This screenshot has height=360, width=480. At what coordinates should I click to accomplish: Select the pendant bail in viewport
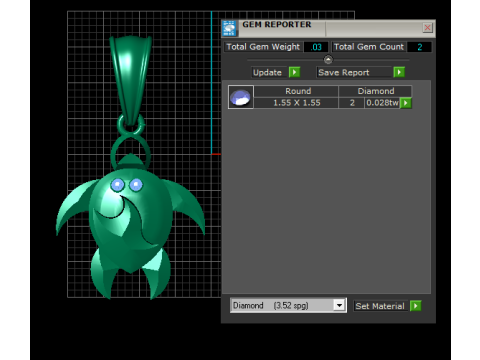click(x=131, y=80)
